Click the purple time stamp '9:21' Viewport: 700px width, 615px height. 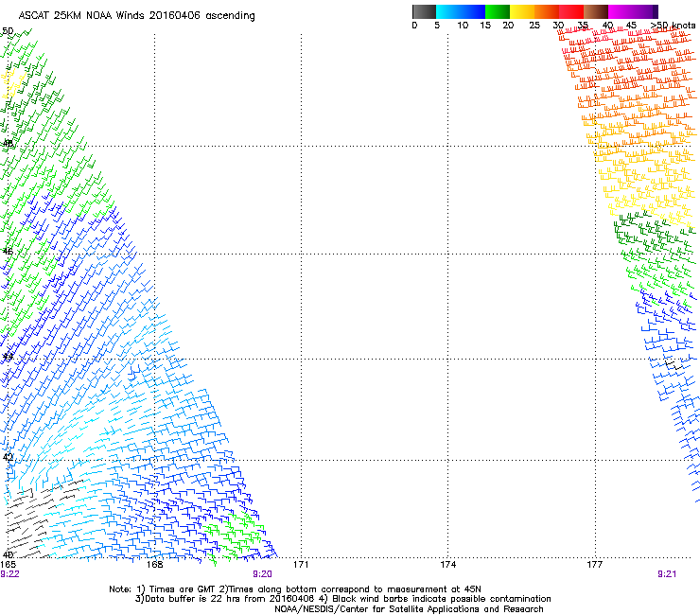click(x=667, y=574)
